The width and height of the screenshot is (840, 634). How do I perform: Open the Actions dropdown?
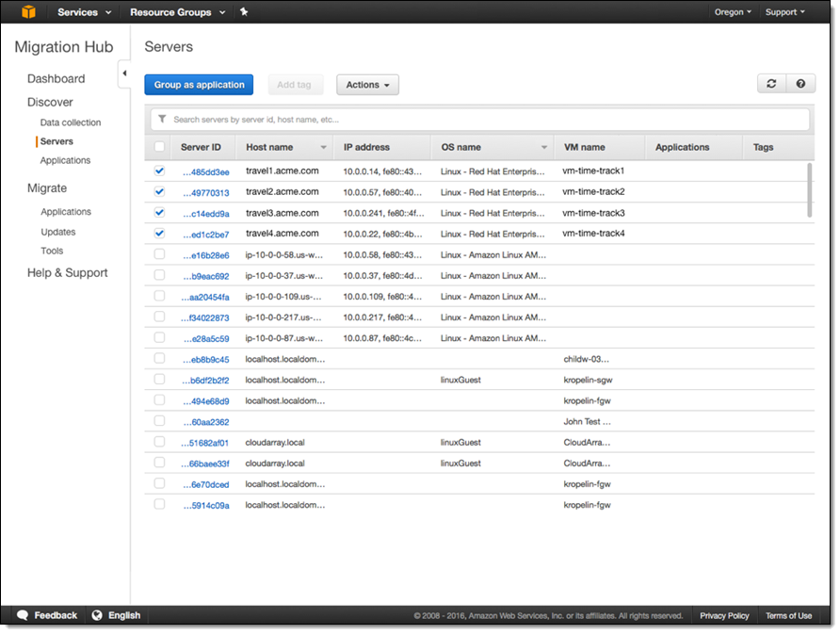[367, 85]
